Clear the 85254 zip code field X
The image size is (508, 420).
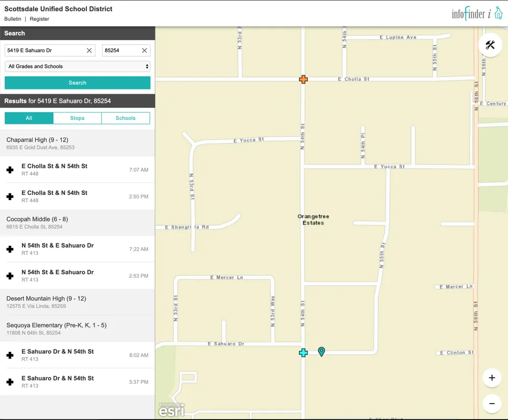click(x=144, y=50)
